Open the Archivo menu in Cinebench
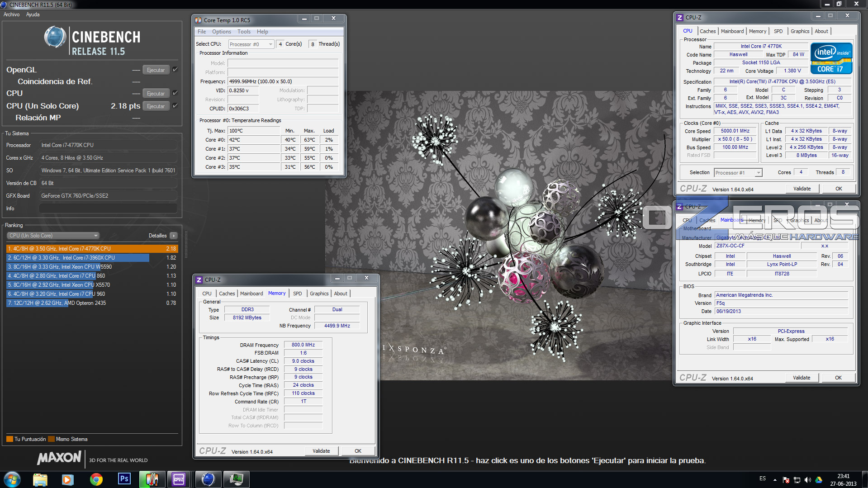Viewport: 868px width, 488px height. [12, 14]
